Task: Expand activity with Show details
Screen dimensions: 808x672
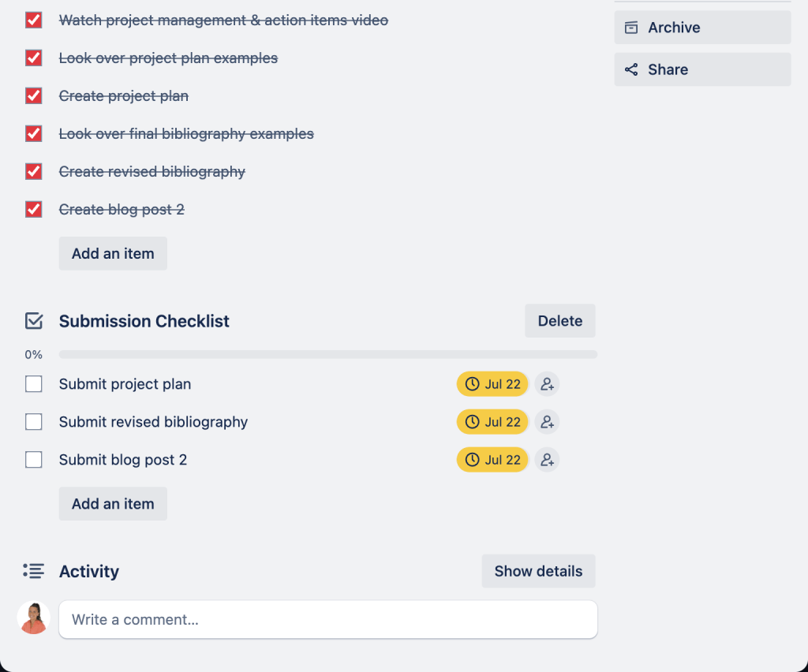Action: pos(538,571)
